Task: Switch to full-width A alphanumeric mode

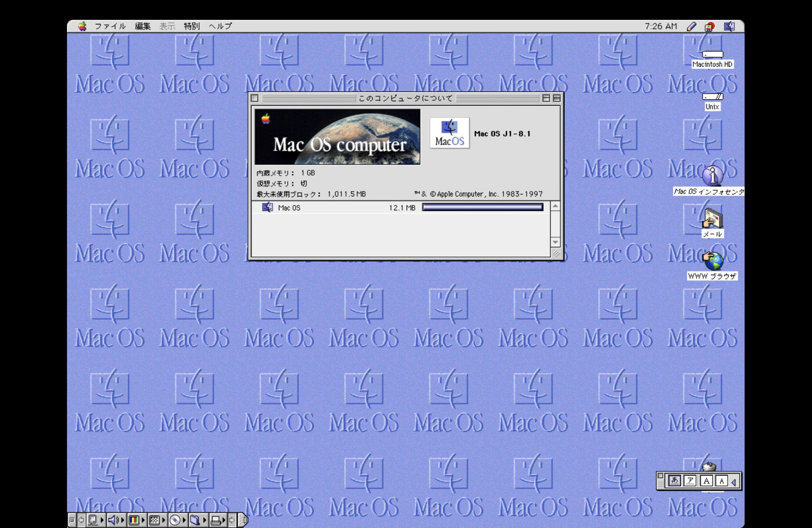Action: pos(706,481)
